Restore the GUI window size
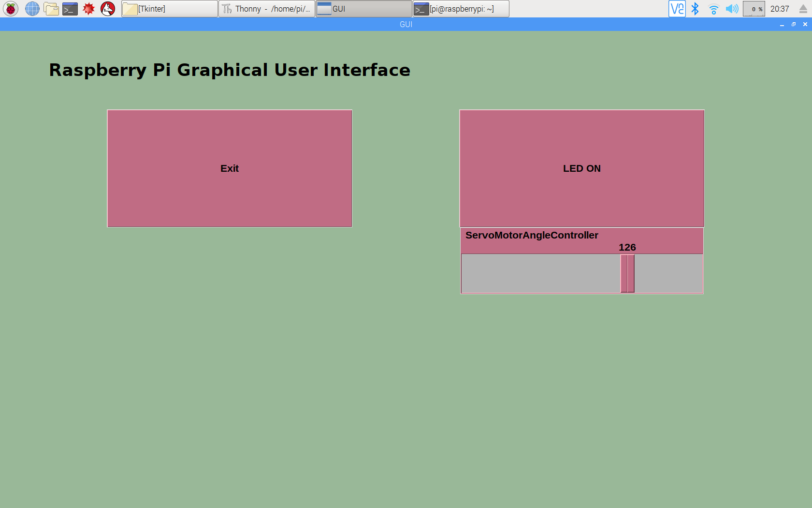 click(x=794, y=24)
